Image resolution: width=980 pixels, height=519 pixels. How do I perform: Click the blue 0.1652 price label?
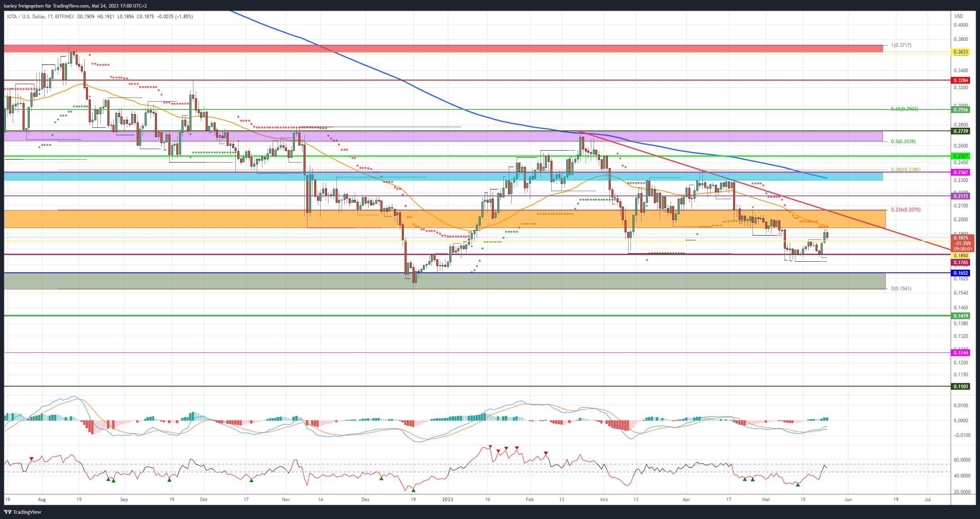coord(961,273)
